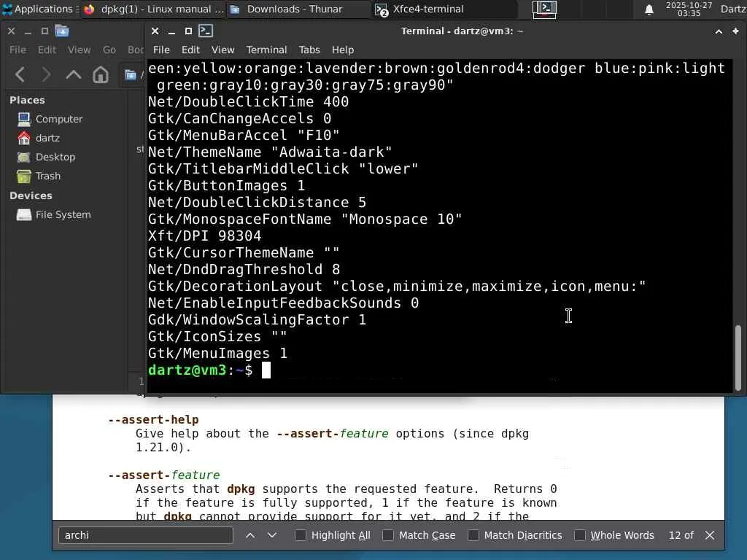Open notifications bell in top panel

(649, 9)
